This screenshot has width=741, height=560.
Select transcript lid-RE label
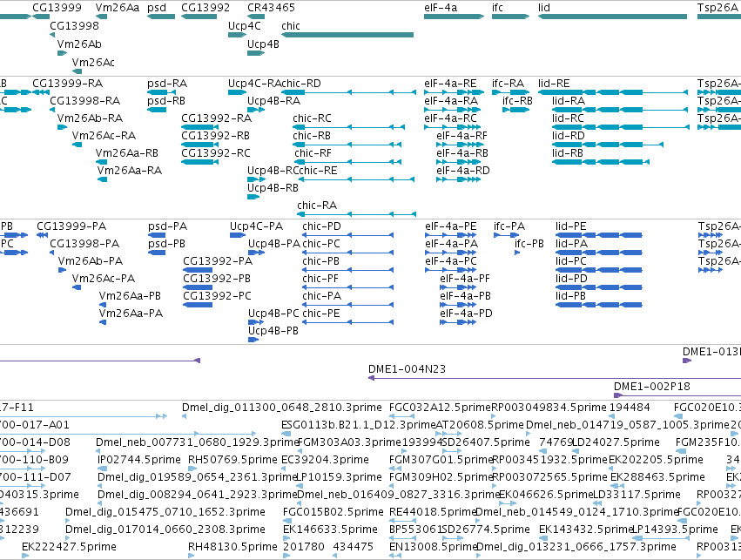click(554, 84)
